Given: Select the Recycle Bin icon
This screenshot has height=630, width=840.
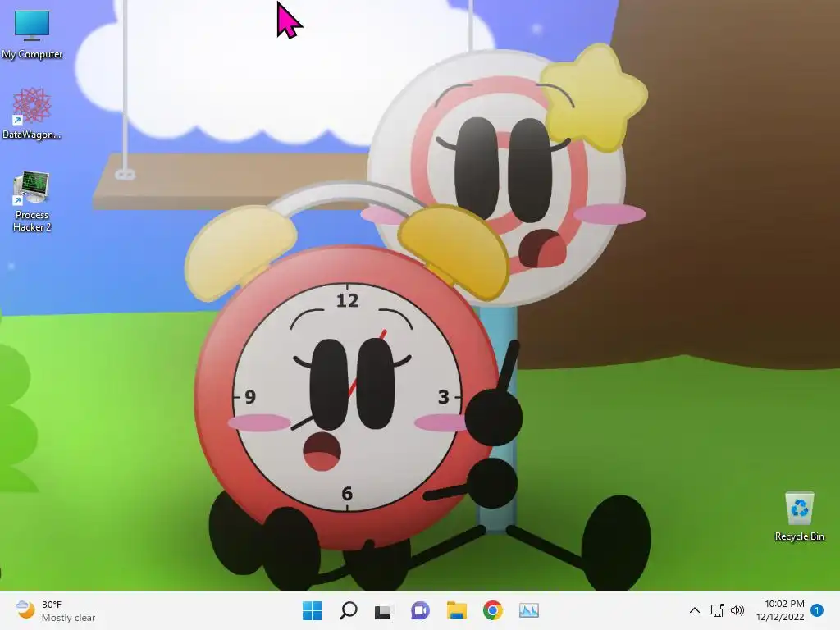Looking at the screenshot, I should pyautogui.click(x=799, y=517).
